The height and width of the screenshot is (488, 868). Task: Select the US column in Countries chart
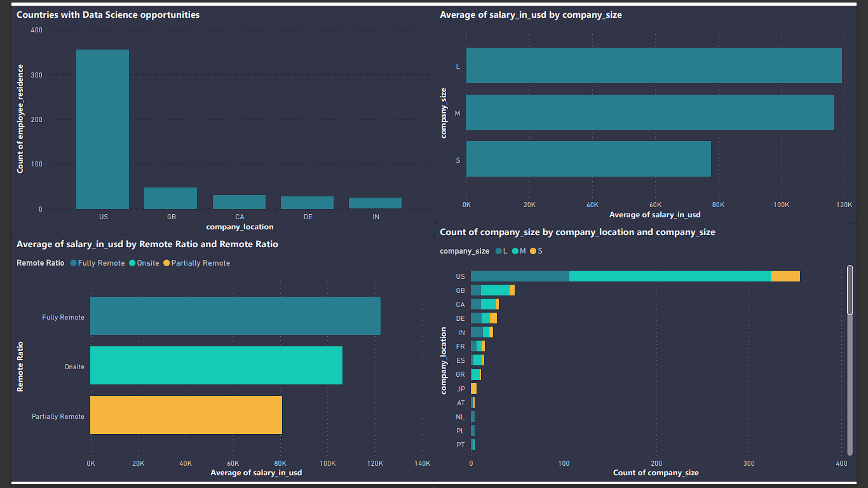pyautogui.click(x=103, y=127)
